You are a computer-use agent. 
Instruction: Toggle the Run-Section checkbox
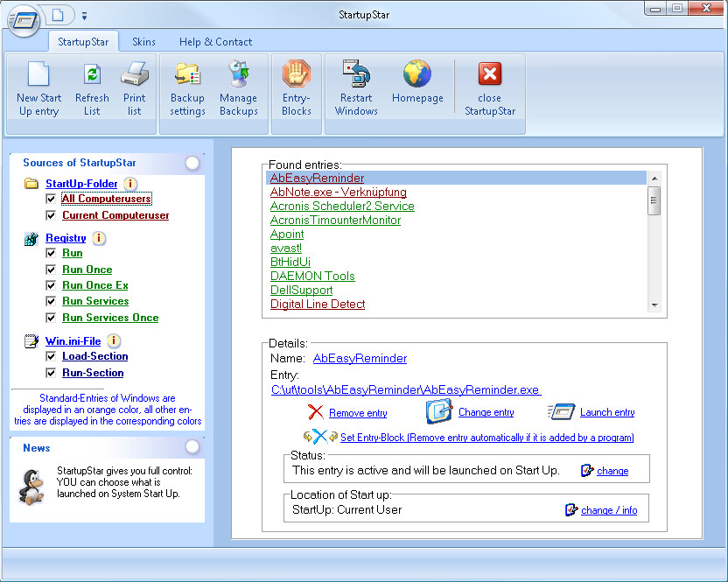51,373
